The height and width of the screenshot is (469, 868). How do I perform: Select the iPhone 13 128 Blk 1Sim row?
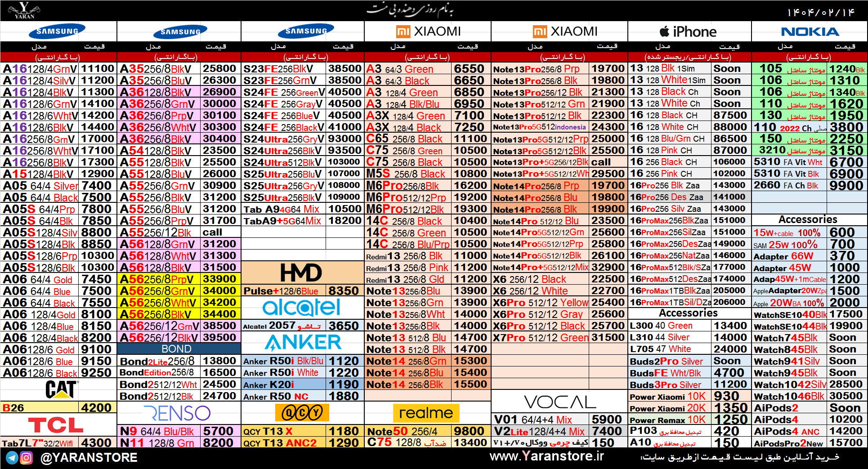(689, 68)
